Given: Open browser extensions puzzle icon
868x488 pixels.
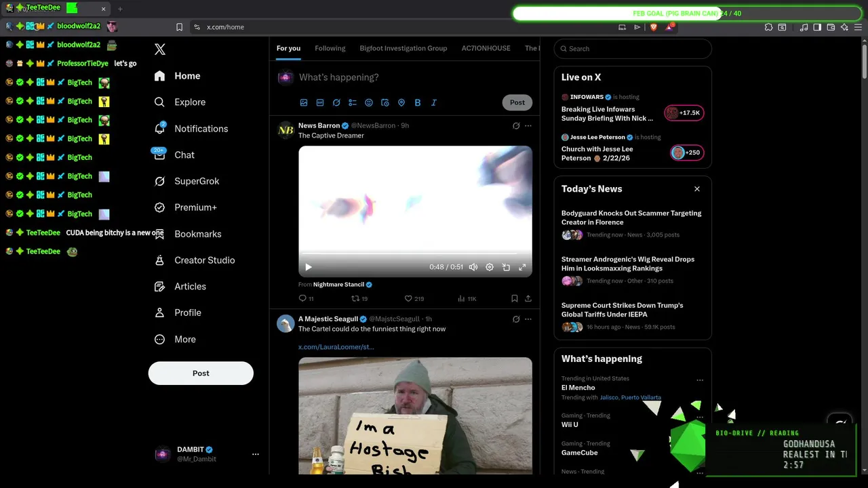Looking at the screenshot, I should tap(768, 27).
